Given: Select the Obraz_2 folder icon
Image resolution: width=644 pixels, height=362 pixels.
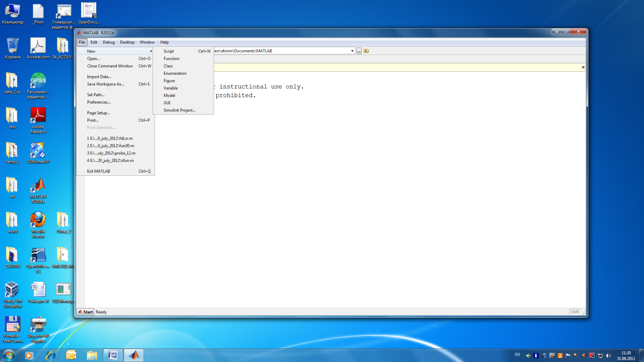Looking at the screenshot, I should click(63, 223).
